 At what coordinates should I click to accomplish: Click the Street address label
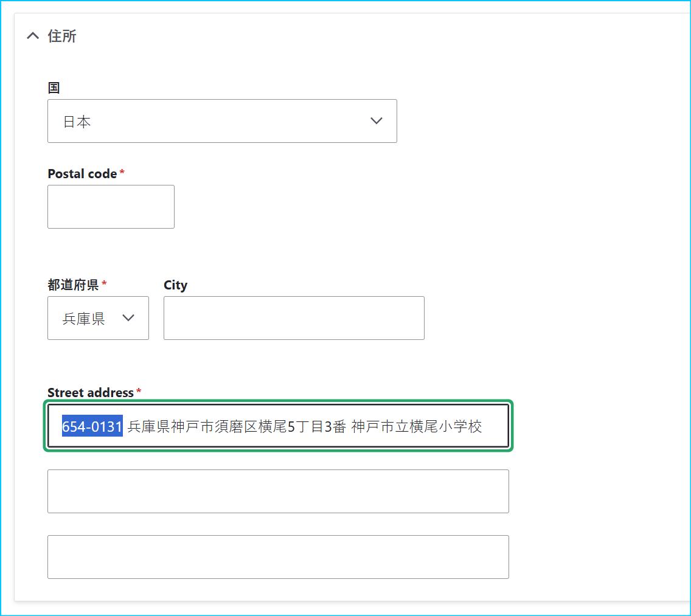click(x=91, y=393)
